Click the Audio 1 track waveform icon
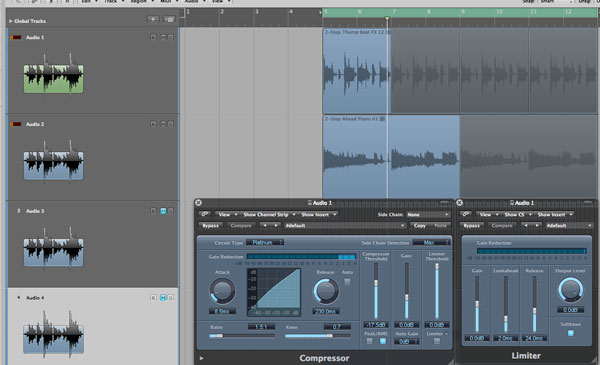This screenshot has height=365, width=600. click(53, 75)
